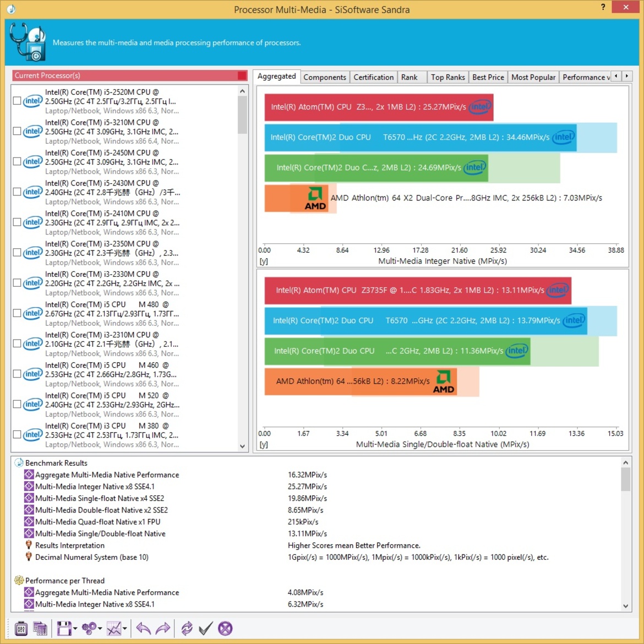The width and height of the screenshot is (644, 644).
Task: Select the Aggregated tab
Action: (x=276, y=77)
